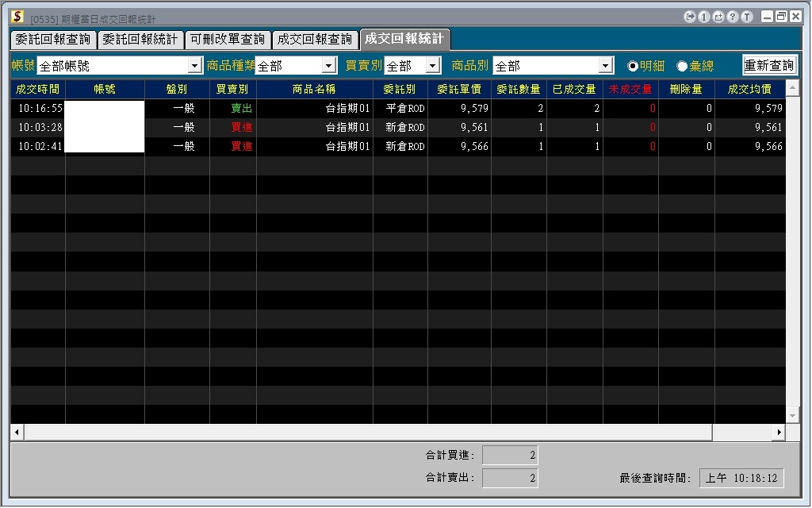Image resolution: width=812 pixels, height=508 pixels.
Task: Click the round 'T' icon in the title bar
Action: [x=747, y=17]
